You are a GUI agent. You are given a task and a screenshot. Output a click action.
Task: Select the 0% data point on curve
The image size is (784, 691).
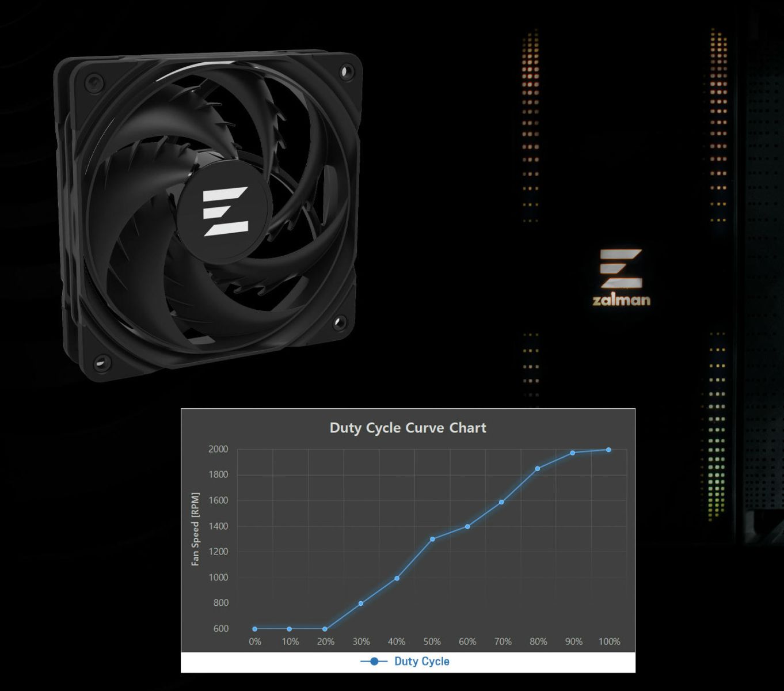coord(255,629)
